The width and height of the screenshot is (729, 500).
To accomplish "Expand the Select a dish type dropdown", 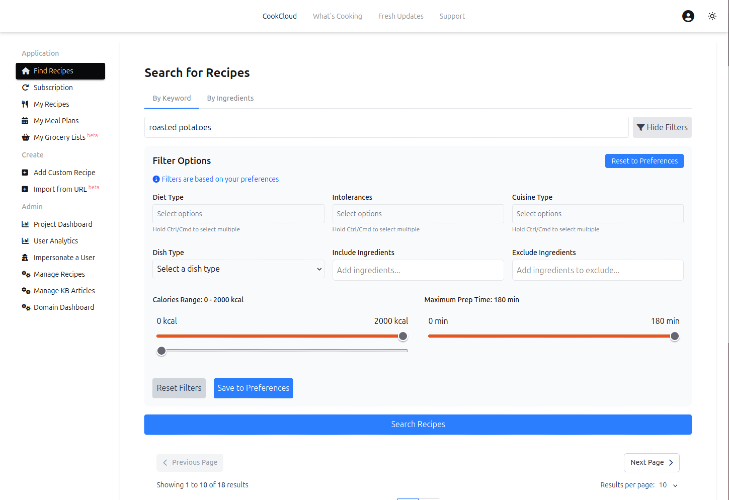I will point(238,269).
